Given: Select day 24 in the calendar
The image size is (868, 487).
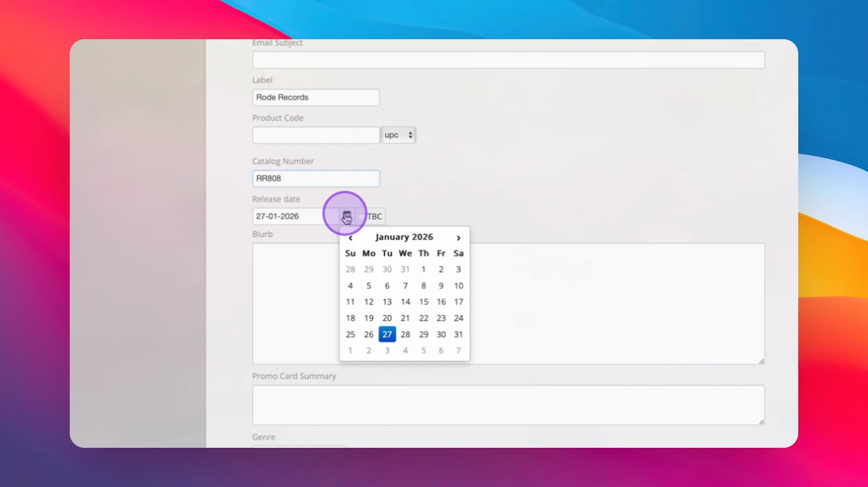Looking at the screenshot, I should pos(458,318).
